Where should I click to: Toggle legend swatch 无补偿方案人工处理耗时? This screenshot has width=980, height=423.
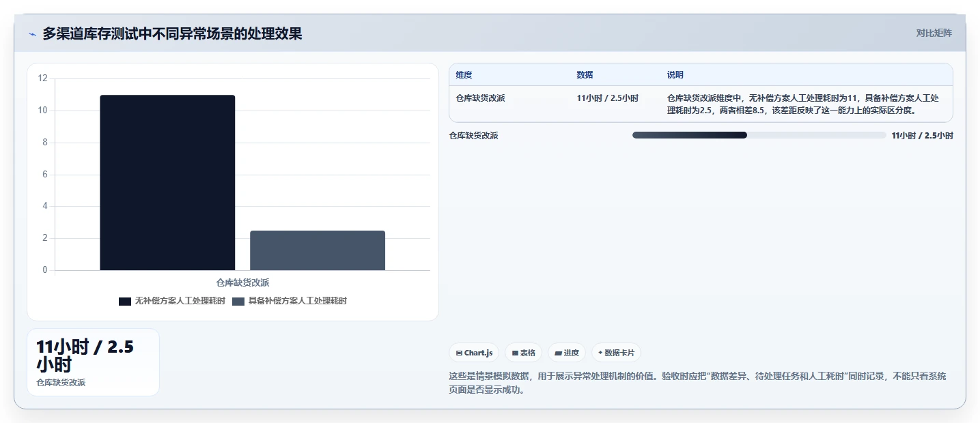pos(125,302)
